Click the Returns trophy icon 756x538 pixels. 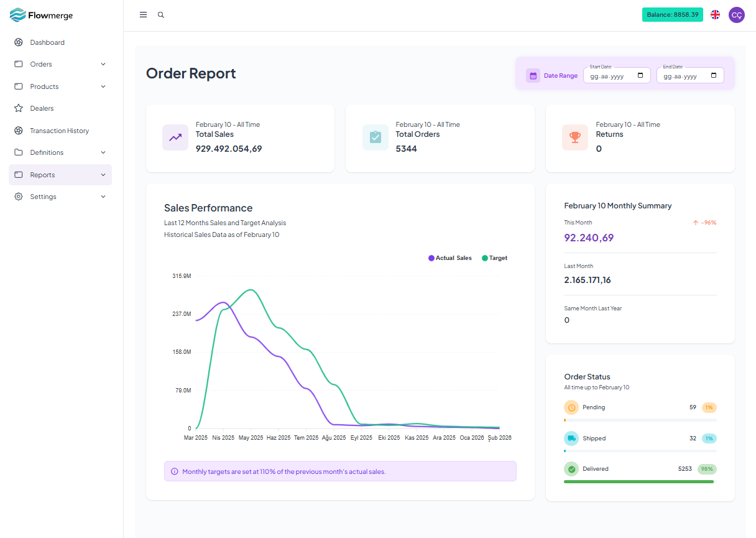click(x=575, y=137)
